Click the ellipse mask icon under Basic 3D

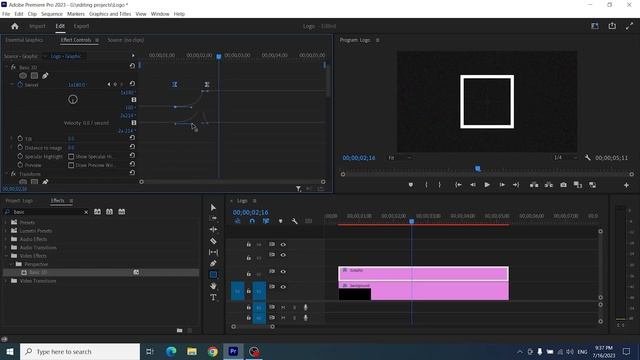click(23, 76)
